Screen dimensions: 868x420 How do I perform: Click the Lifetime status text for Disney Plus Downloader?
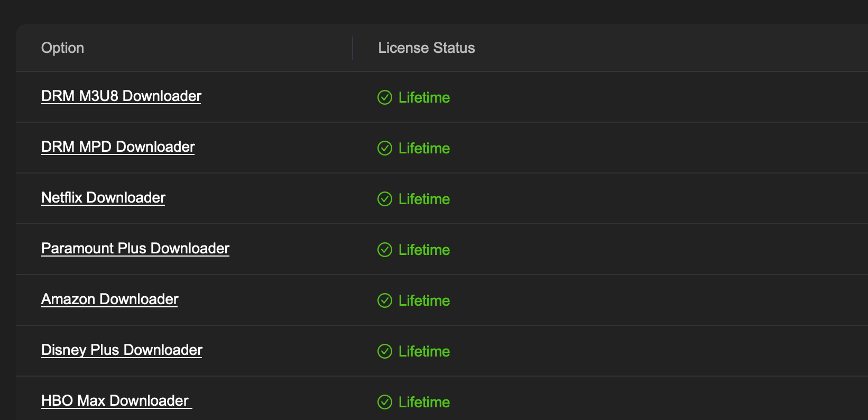click(x=424, y=351)
